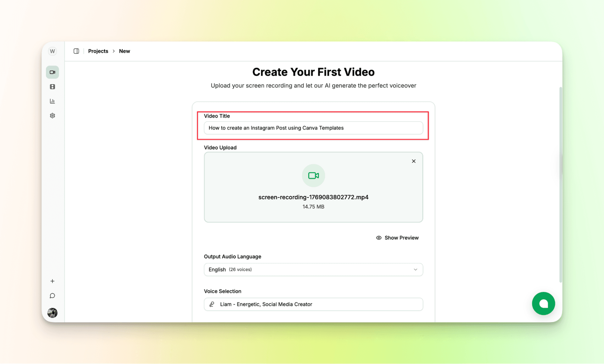This screenshot has width=604, height=364.
Task: Open the green chat support button
Action: (543, 303)
